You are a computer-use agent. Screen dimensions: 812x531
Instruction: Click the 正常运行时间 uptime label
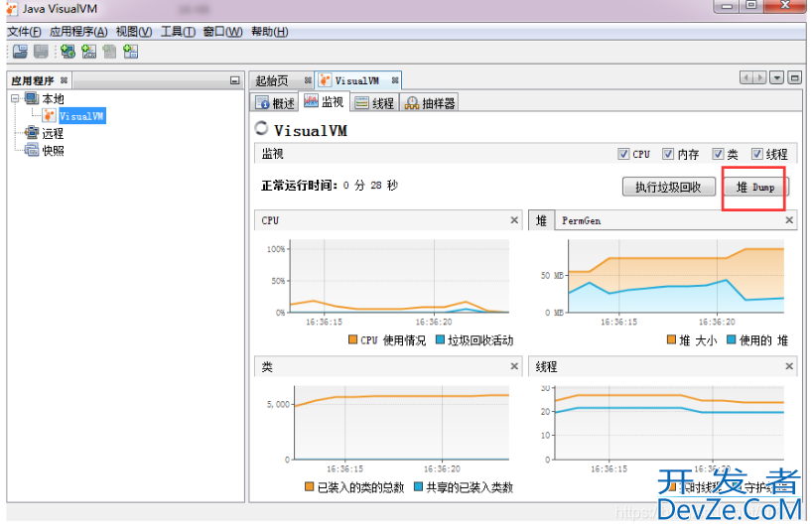click(x=300, y=186)
